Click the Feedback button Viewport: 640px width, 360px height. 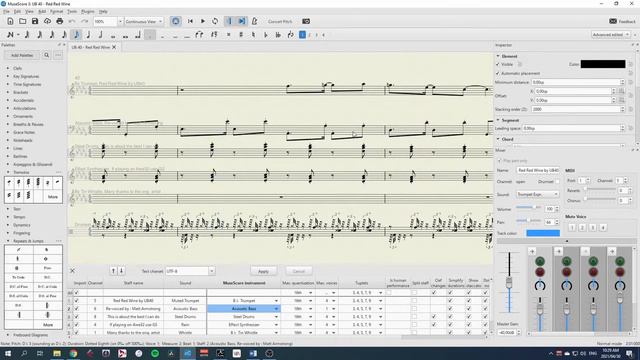tap(622, 21)
